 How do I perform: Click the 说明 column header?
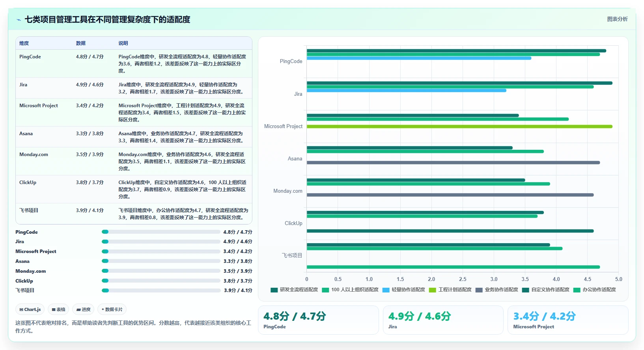click(x=123, y=43)
